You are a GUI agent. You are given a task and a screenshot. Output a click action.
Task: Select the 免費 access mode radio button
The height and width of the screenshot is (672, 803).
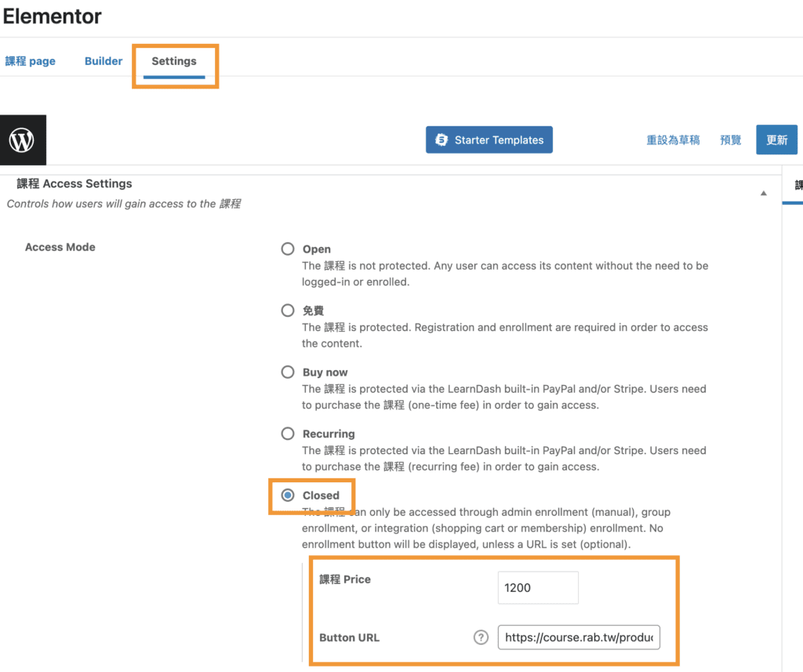coord(288,311)
